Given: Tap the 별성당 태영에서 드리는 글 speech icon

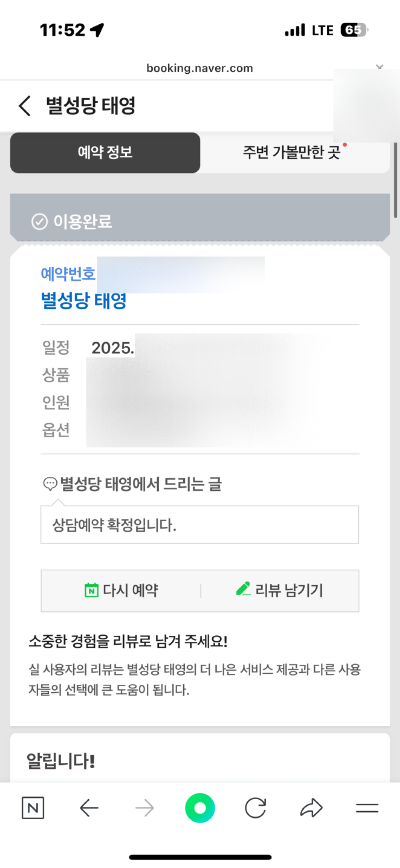Looking at the screenshot, I should coord(50,484).
